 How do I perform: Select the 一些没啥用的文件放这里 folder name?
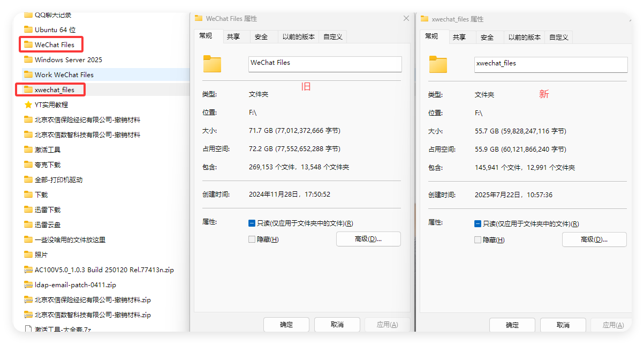70,240
